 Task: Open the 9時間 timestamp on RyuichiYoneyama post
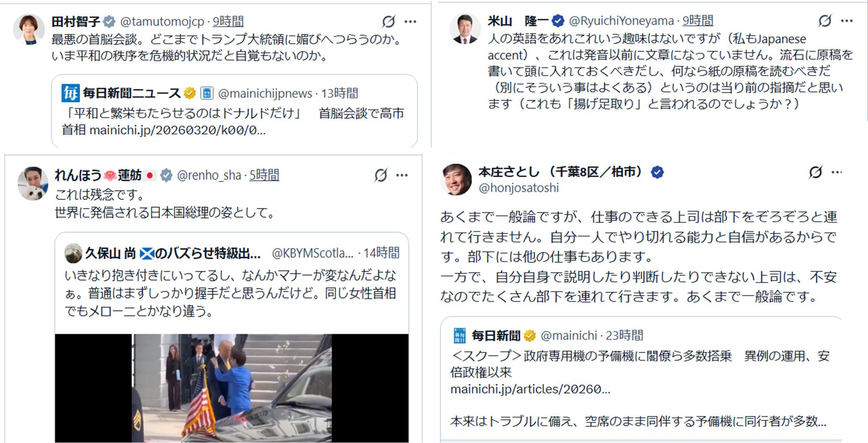pos(698,20)
